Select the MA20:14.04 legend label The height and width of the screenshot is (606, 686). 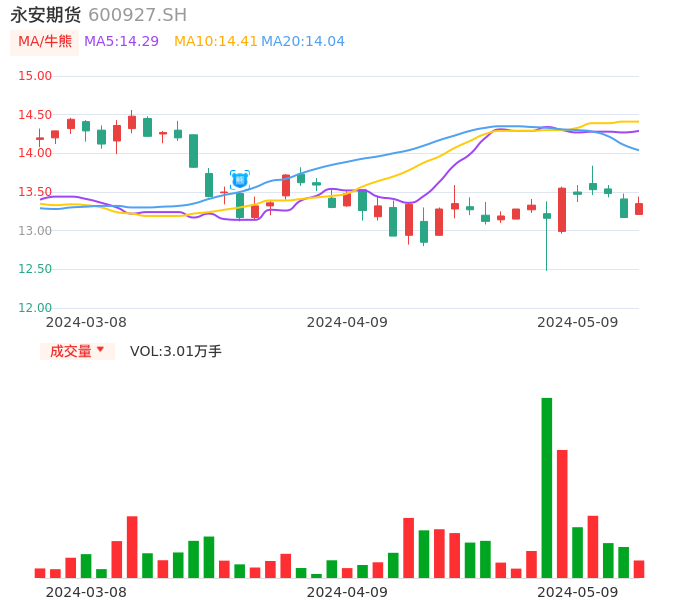click(303, 41)
